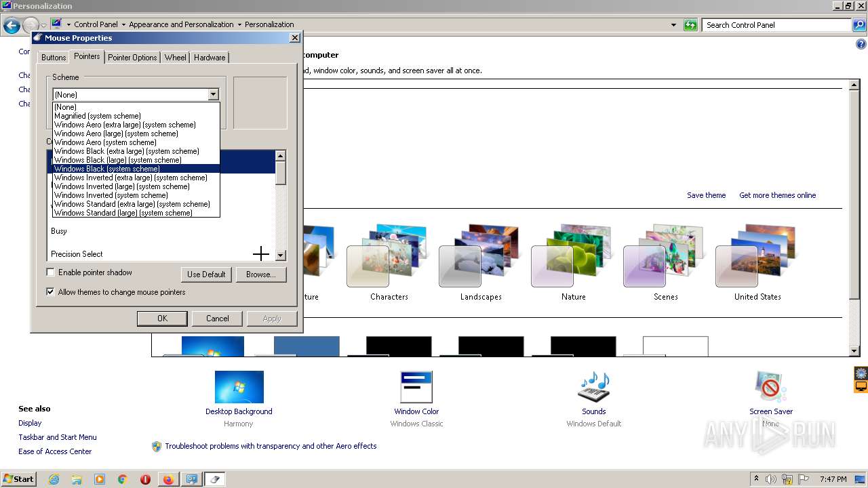Image resolution: width=868 pixels, height=488 pixels.
Task: Click the Back navigation arrow
Action: [12, 26]
